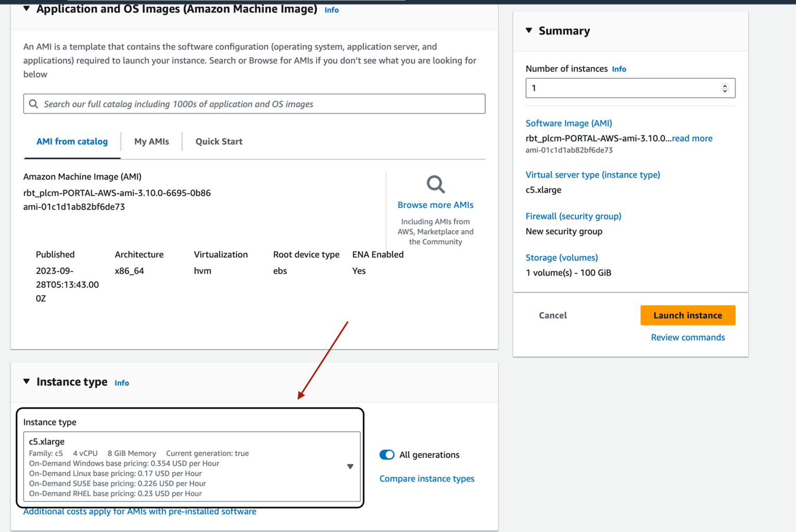Collapse Application and OS Images section
This screenshot has width=796, height=532.
tap(27, 9)
